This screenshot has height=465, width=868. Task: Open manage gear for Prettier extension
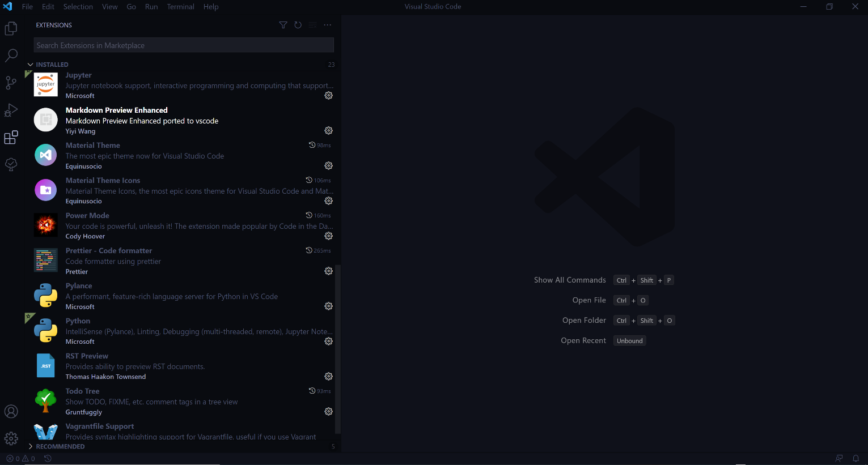[x=328, y=271]
